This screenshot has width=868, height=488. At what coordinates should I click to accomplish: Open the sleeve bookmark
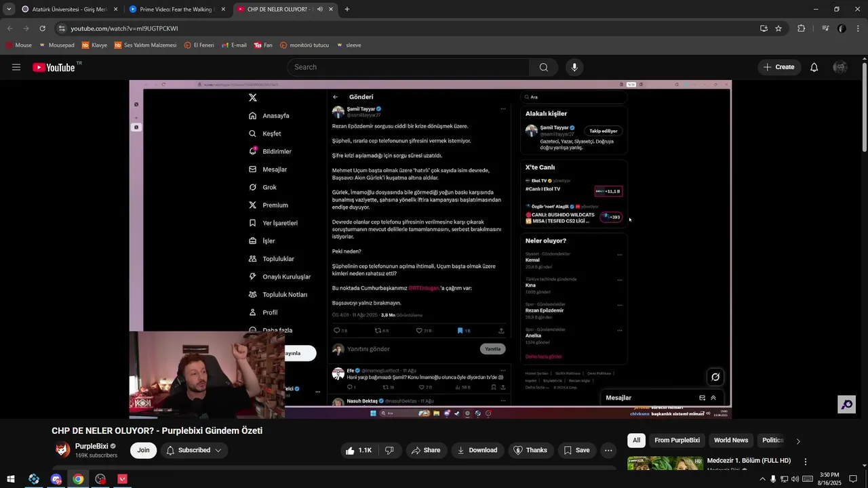pos(349,45)
